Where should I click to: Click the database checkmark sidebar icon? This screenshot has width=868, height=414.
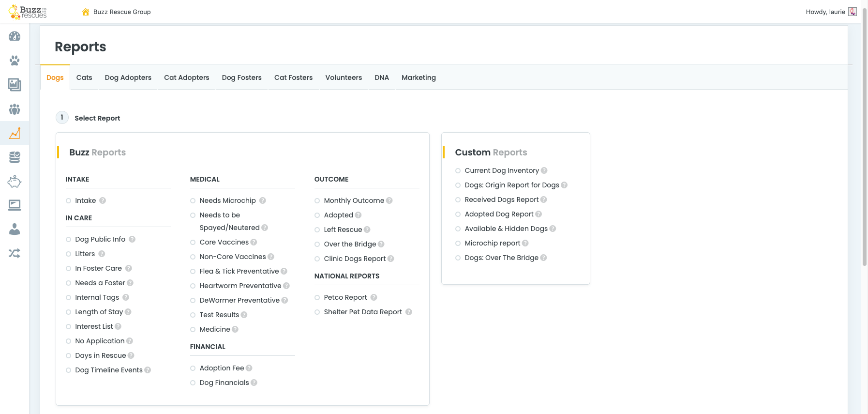coord(15,157)
